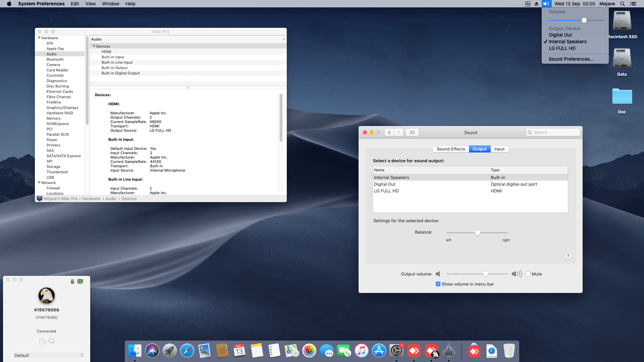The height and width of the screenshot is (362, 644).
Task: Collapse the Hardware section in sidebar
Action: [x=39, y=38]
